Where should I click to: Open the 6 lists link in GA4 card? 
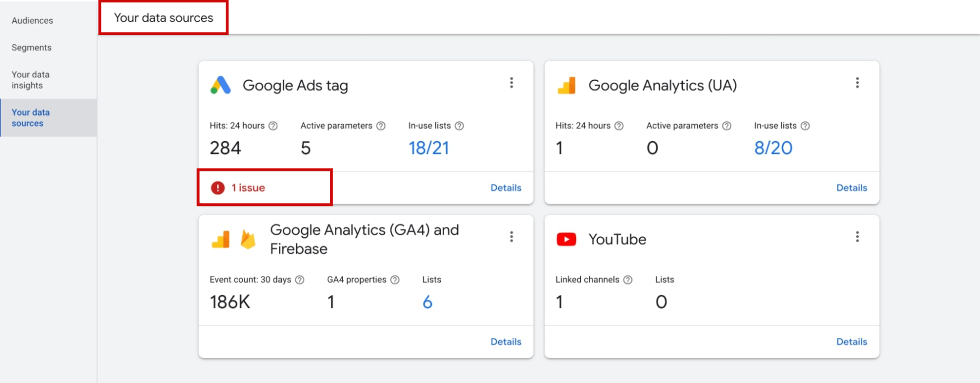point(427,302)
